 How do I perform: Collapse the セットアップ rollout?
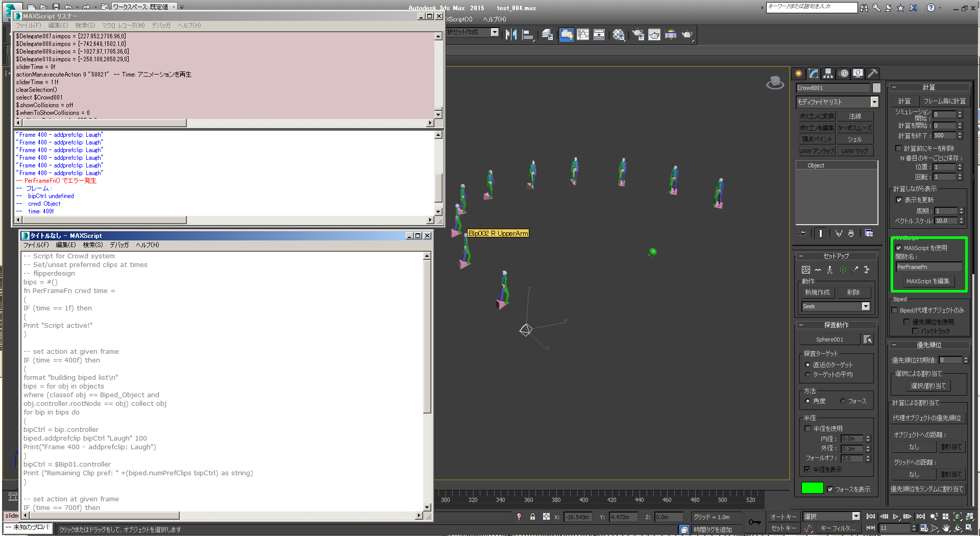pyautogui.click(x=836, y=256)
